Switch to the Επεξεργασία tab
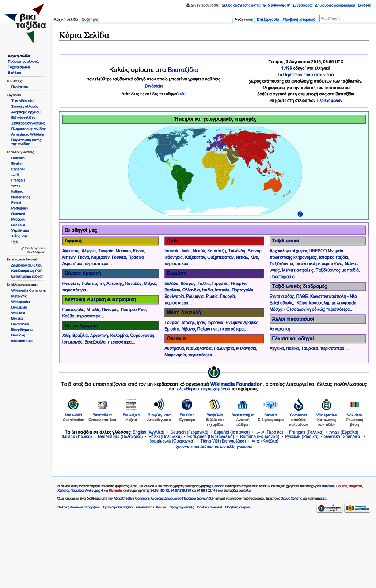Image resolution: width=376 pixels, height=588 pixels. tap(268, 19)
